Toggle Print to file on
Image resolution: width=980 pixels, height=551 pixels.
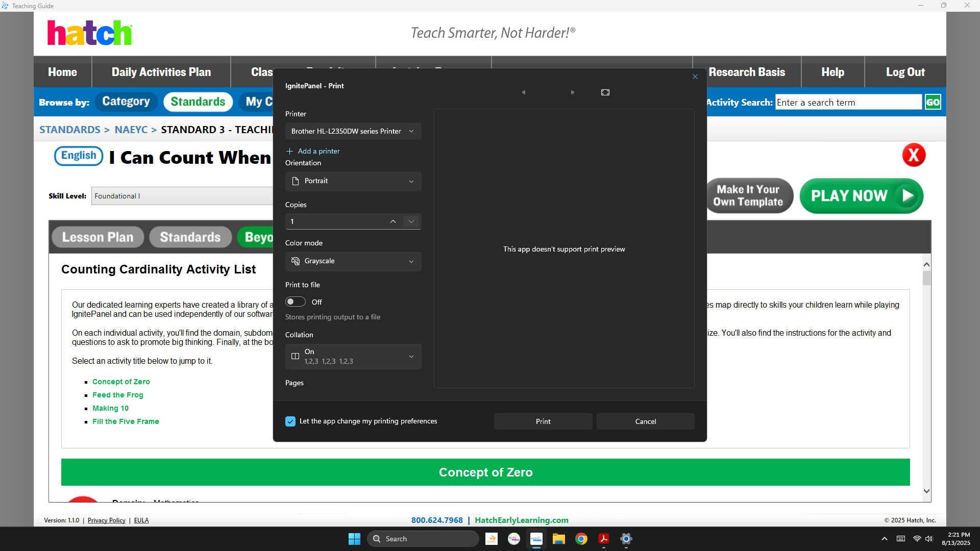[x=295, y=302]
